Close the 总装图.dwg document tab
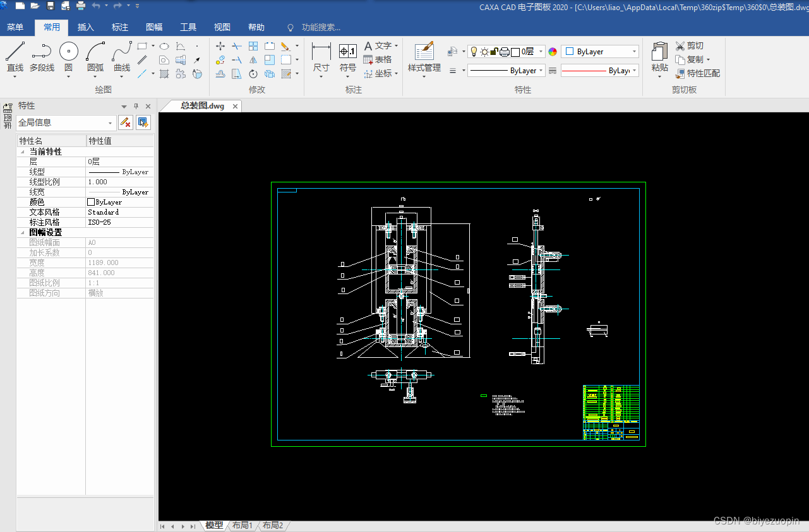 pos(236,106)
